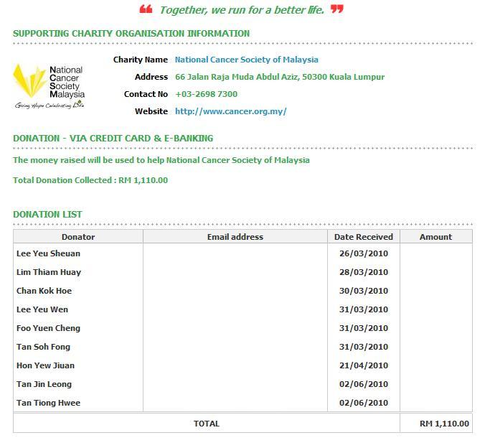Select donator Lim Thiam Huay
Viewport: 485px width, 448px height.
click(x=49, y=272)
